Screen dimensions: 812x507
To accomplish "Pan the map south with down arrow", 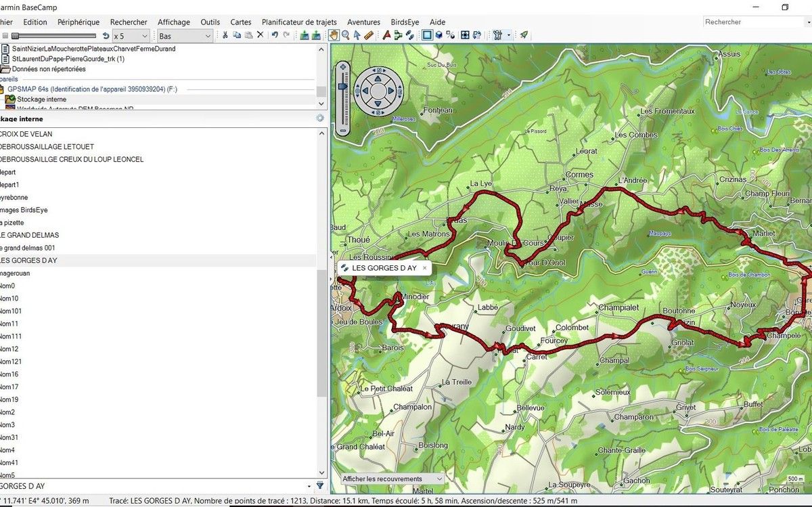I will 378,102.
